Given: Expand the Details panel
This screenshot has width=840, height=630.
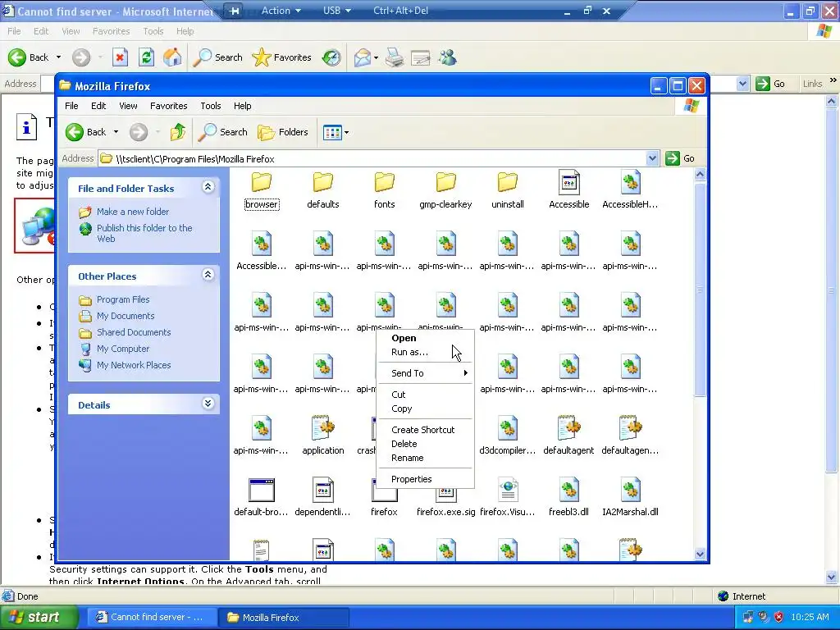Looking at the screenshot, I should tap(208, 404).
